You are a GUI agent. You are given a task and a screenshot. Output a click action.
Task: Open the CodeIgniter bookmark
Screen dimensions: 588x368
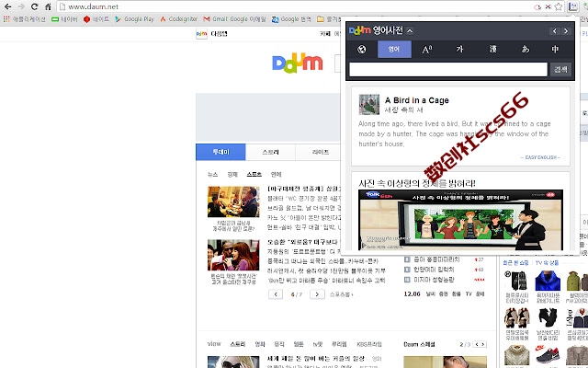179,18
